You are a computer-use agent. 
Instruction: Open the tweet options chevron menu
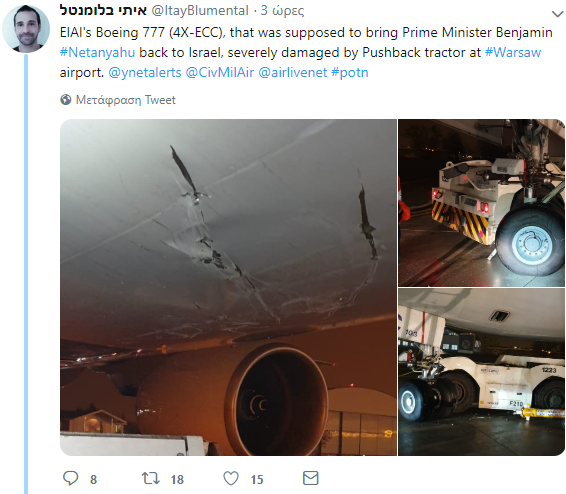(x=558, y=14)
